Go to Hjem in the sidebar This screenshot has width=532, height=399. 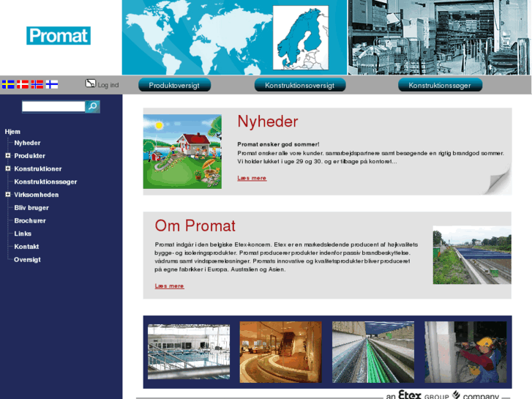[x=12, y=132]
